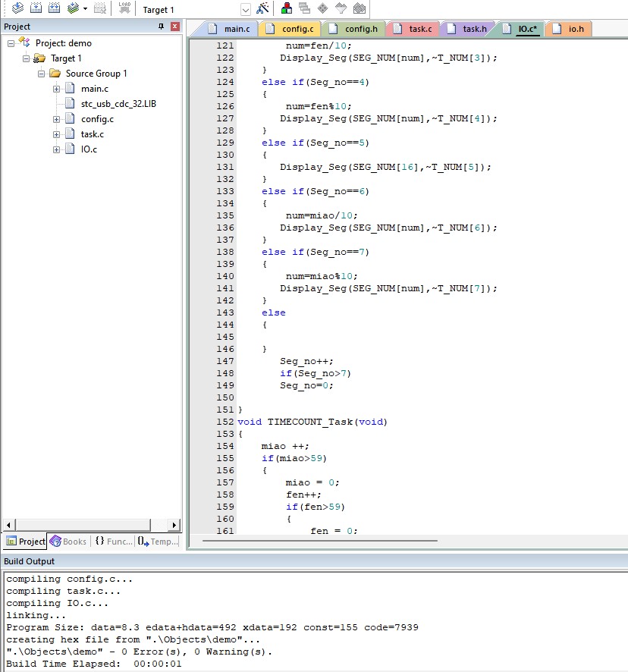Click the 'fen++;' code line
Screen dimensions: 628x672
(303, 495)
